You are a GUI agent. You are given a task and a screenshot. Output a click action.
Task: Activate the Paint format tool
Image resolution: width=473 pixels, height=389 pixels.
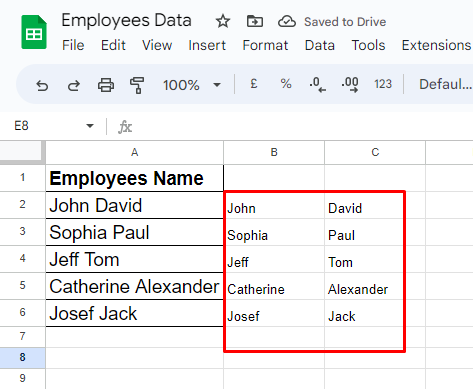(137, 85)
